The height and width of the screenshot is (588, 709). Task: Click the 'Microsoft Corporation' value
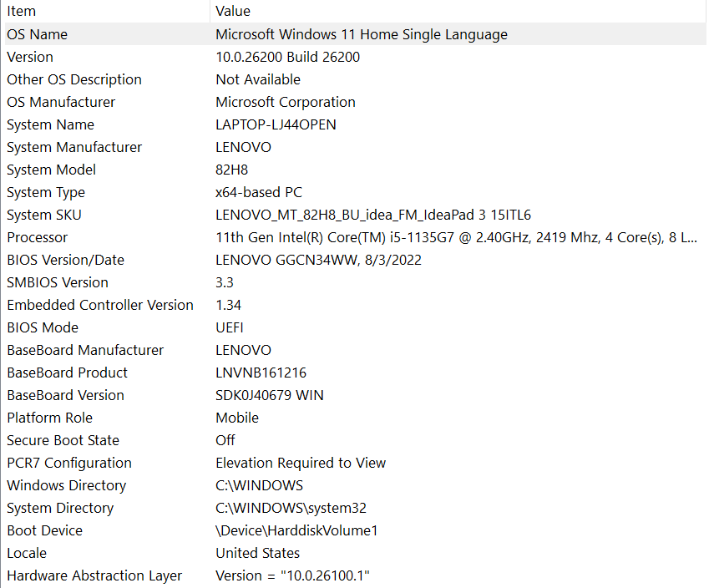coord(286,102)
